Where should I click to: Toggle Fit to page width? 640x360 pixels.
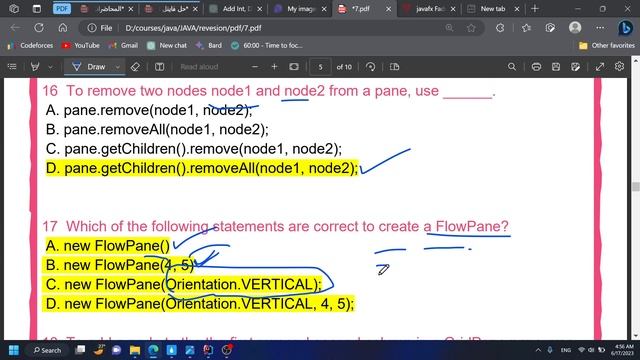tap(294, 67)
